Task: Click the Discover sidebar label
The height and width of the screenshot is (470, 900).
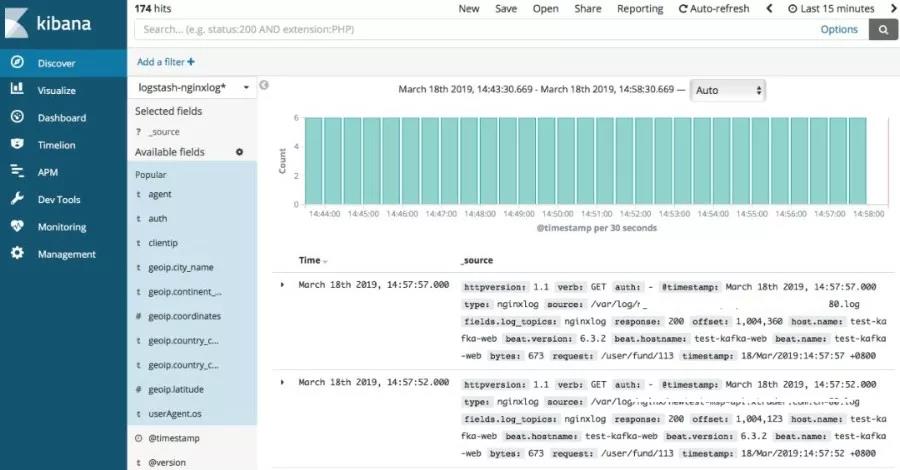Action: point(56,63)
